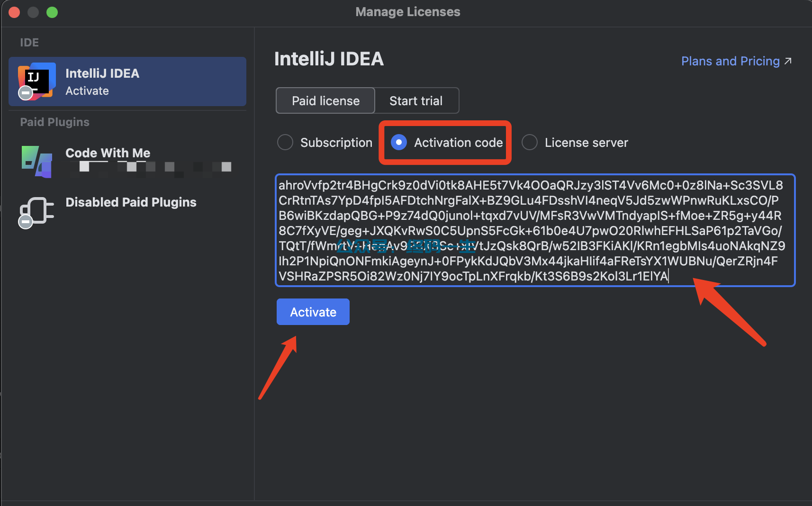Click inside the activation code text area
The image size is (812, 506).
coord(535,230)
